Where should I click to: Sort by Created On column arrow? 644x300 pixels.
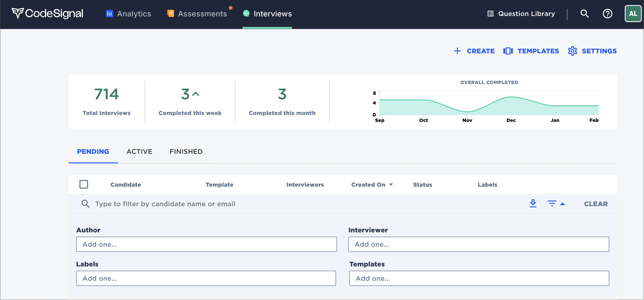click(x=391, y=185)
